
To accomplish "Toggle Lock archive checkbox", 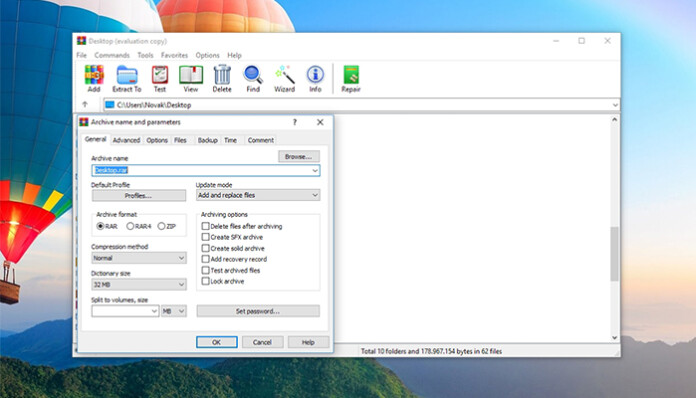I will pyautogui.click(x=206, y=281).
